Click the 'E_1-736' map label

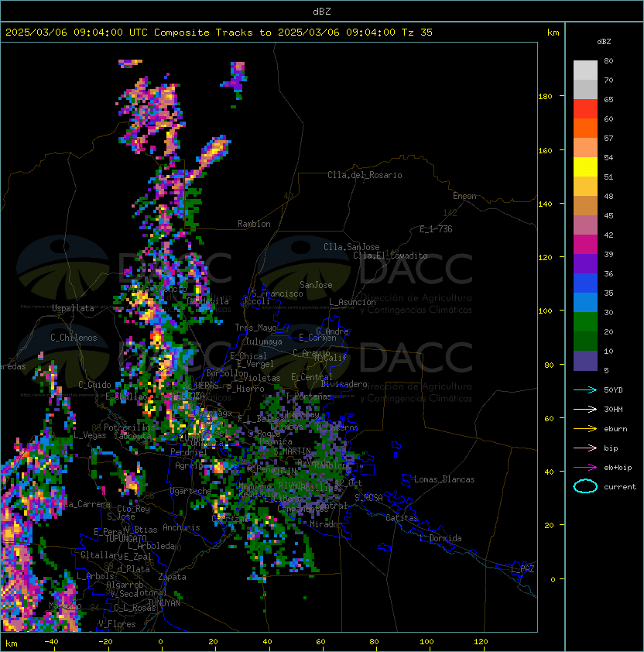click(436, 229)
